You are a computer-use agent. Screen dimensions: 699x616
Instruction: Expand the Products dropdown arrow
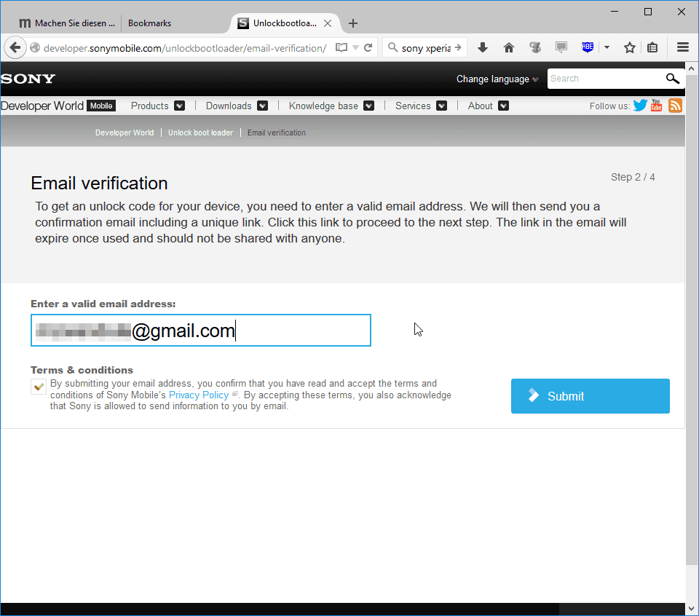point(179,106)
